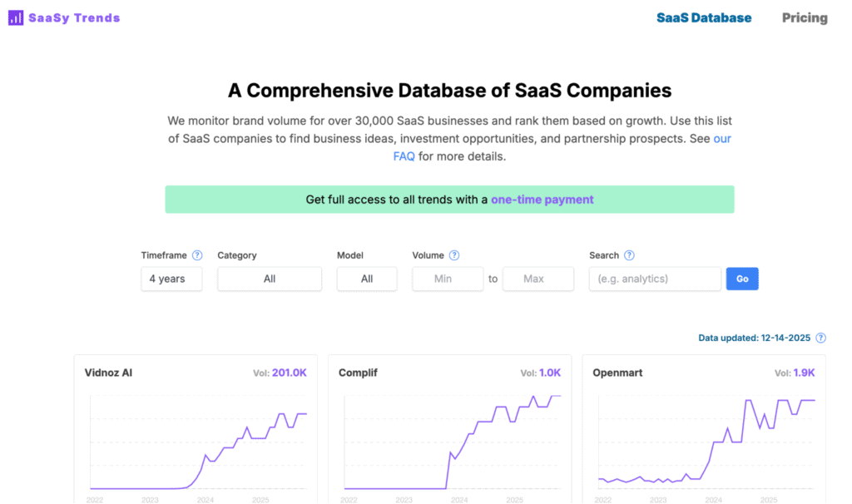Open the Category dropdown
The height and width of the screenshot is (504, 852).
point(269,279)
